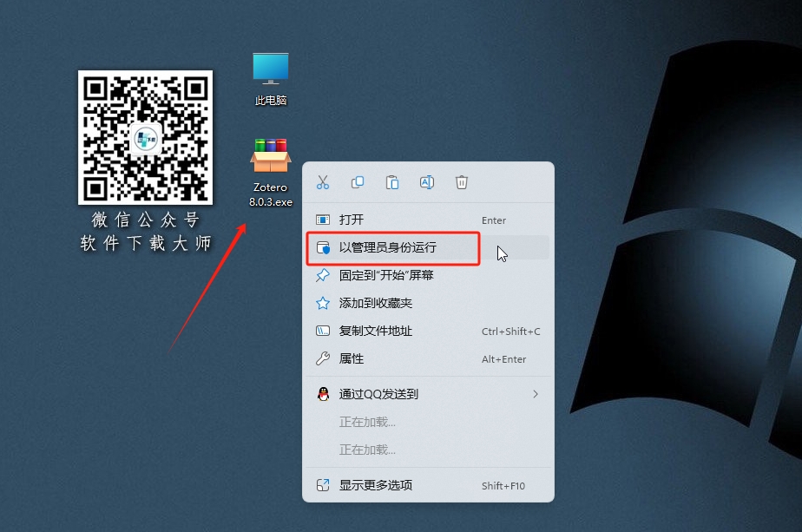Open file properties via 属性
The image size is (802, 532).
click(x=359, y=358)
